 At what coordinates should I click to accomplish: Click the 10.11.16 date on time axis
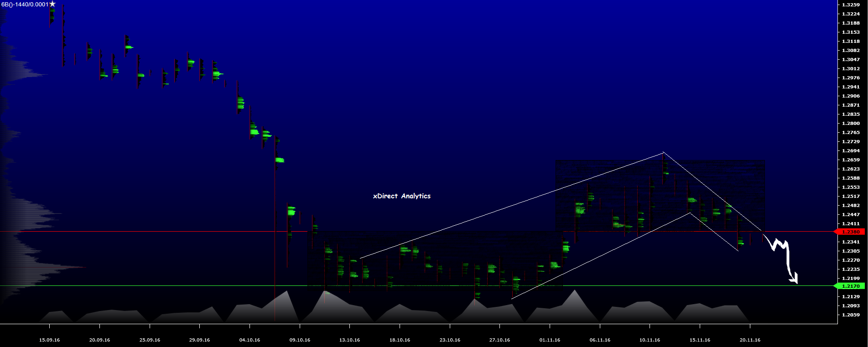coord(650,340)
